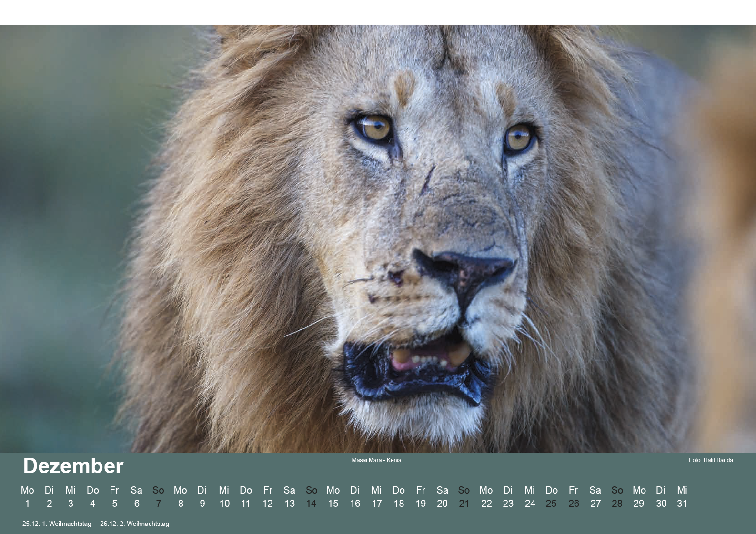The height and width of the screenshot is (534, 756).
Task: Click day number 27
Action: 595,504
